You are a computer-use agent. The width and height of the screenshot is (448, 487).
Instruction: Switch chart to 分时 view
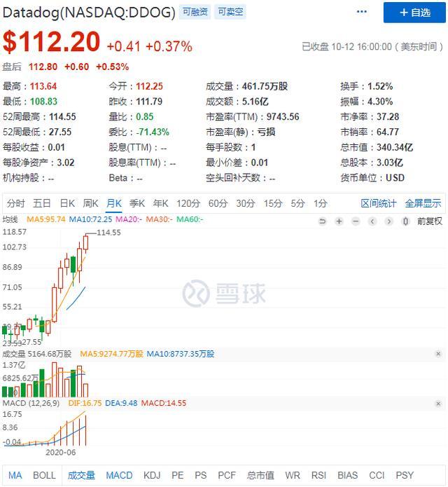point(15,203)
